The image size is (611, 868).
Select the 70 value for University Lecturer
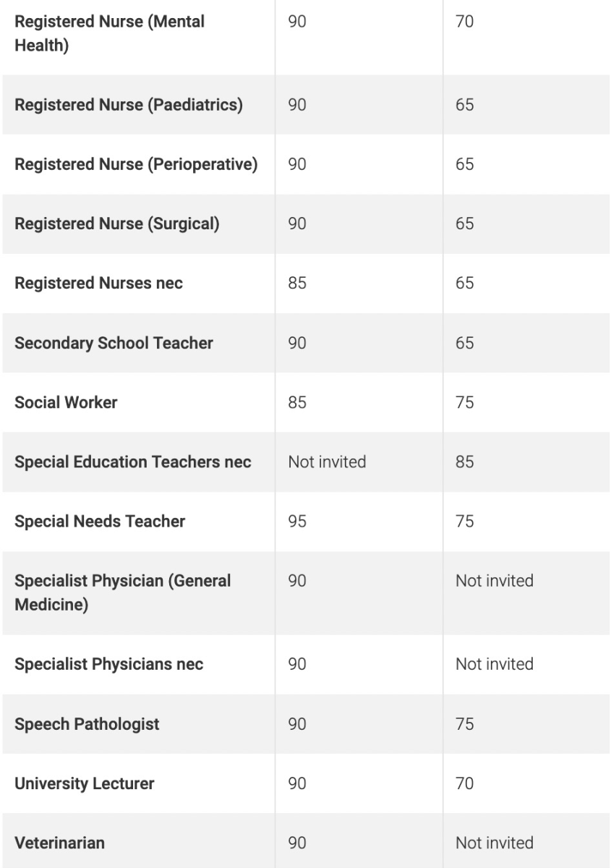click(x=464, y=783)
